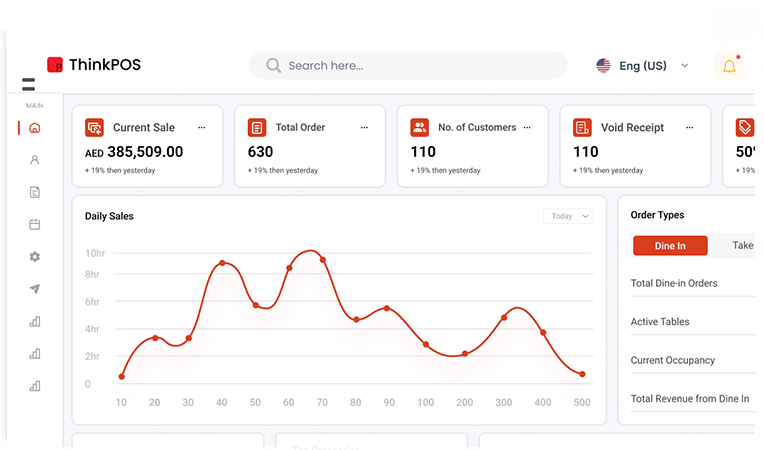This screenshot has height=450, width=764.
Task: Click the hamburger menu icon
Action: coord(28,85)
